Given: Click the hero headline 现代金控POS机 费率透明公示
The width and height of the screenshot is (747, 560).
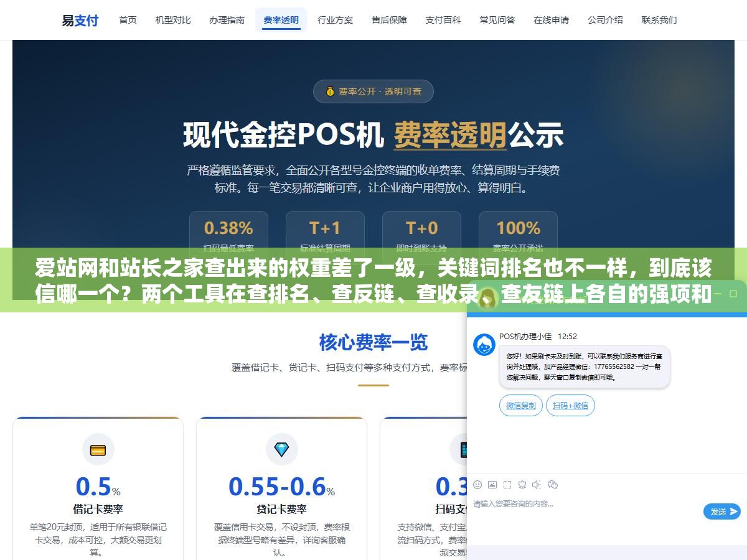Looking at the screenshot, I should click(374, 135).
